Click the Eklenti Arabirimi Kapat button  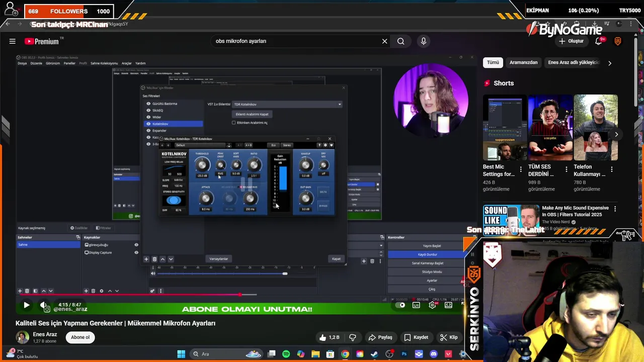252,114
